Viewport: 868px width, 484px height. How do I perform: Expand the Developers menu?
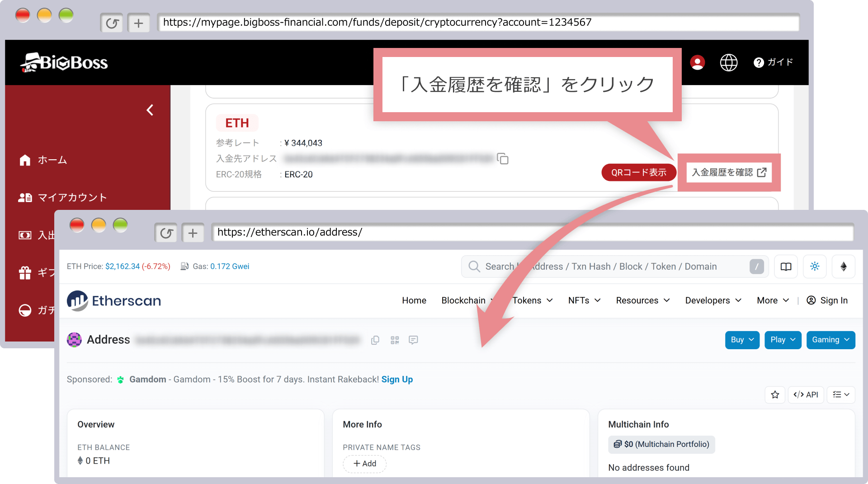click(x=713, y=300)
